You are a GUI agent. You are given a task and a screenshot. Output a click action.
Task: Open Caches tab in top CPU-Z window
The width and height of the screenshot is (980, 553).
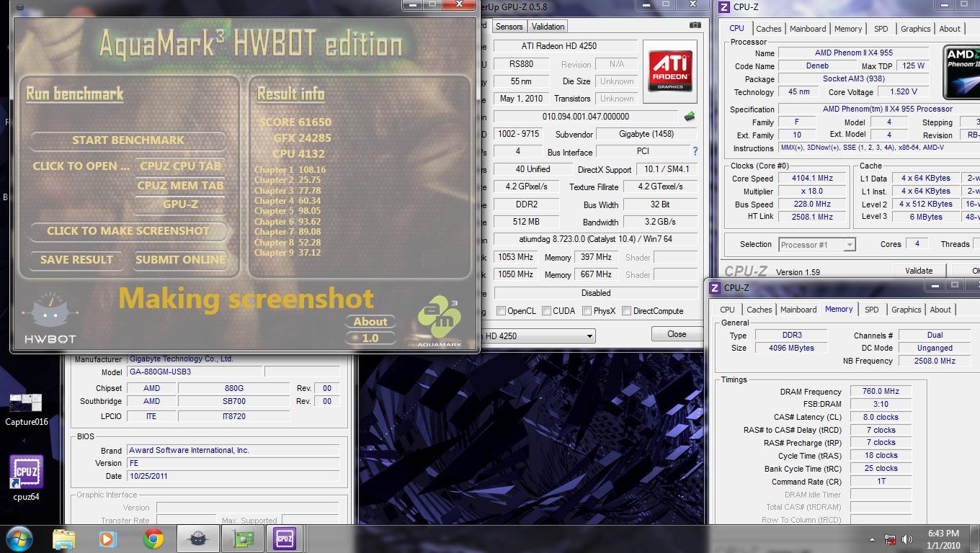[768, 29]
